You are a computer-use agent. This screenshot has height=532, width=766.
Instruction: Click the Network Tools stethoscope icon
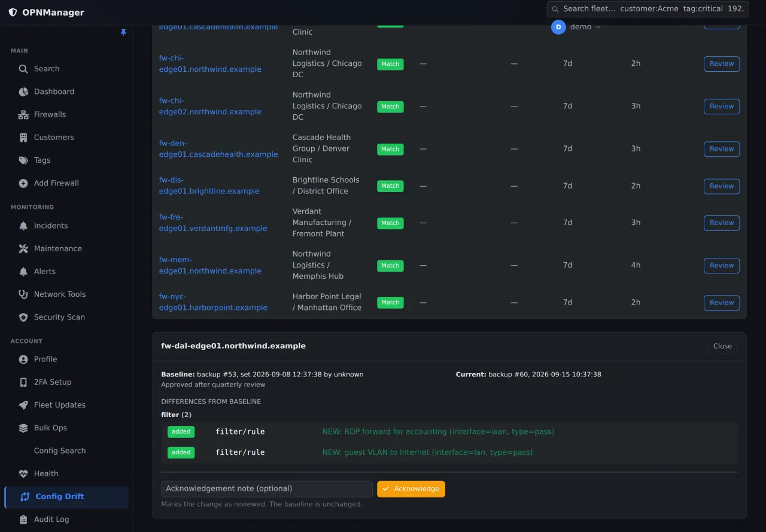tap(23, 294)
